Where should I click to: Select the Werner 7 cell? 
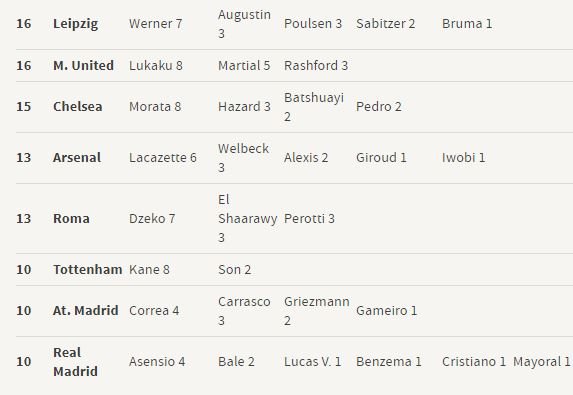click(155, 24)
